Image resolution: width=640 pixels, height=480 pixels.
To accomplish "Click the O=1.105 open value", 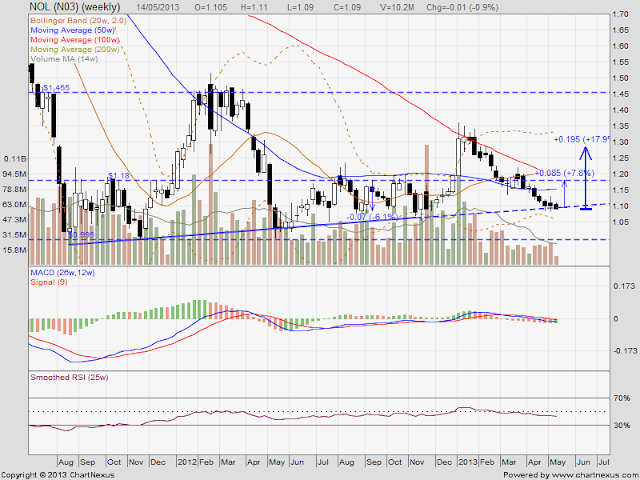I will click(x=211, y=7).
